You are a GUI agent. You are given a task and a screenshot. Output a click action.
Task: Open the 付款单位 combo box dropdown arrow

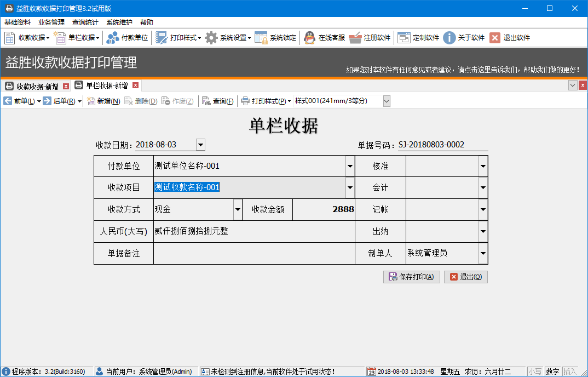[350, 166]
